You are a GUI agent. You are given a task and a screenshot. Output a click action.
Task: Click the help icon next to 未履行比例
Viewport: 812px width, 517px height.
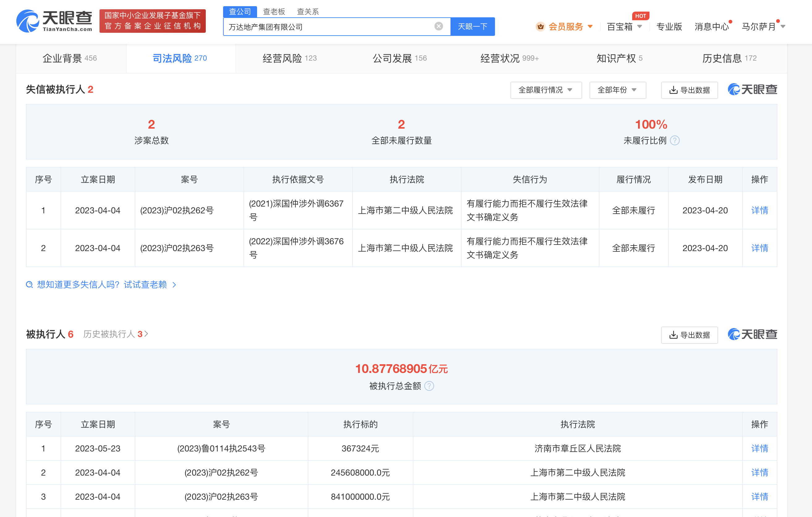click(675, 140)
